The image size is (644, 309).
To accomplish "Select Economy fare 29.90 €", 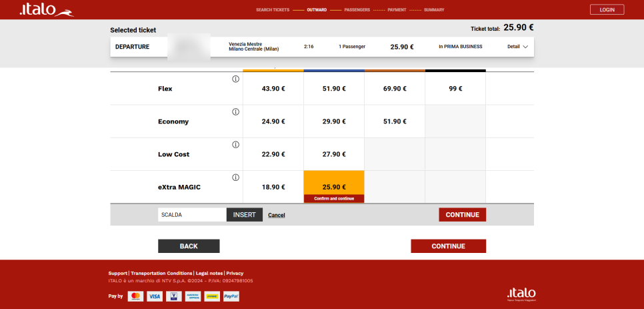I will coord(334,121).
